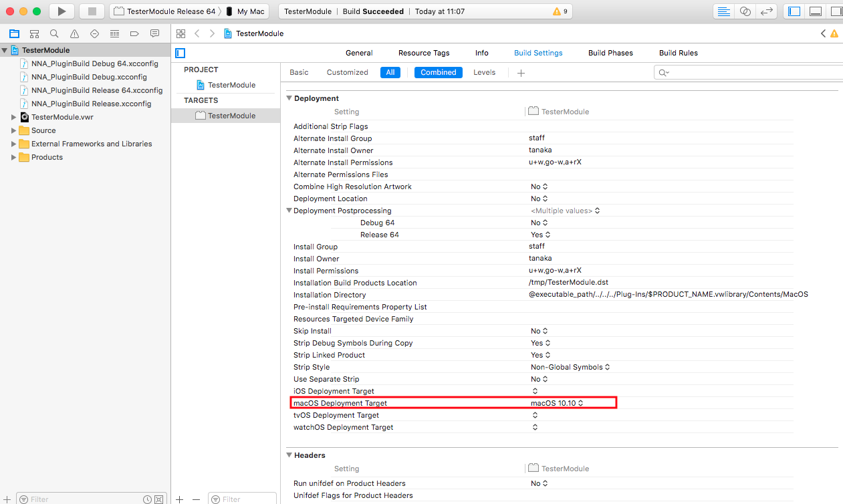
Task: Click the remove target minus button
Action: pos(196,499)
